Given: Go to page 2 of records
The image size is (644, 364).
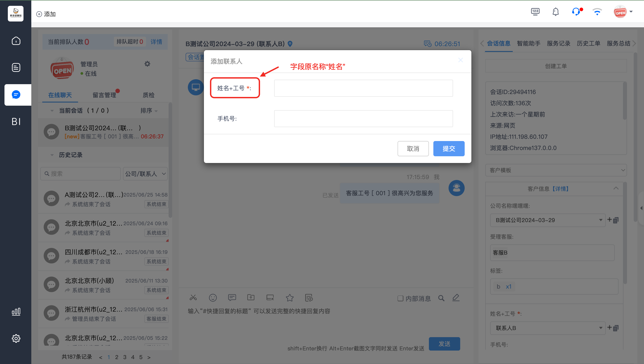Looking at the screenshot, I should pos(117,357).
